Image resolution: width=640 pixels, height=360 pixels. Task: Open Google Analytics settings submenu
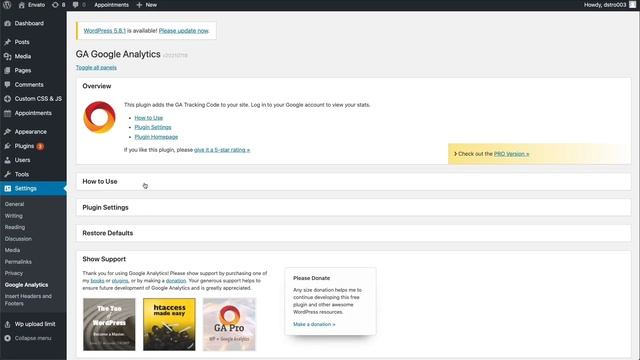coord(26,285)
